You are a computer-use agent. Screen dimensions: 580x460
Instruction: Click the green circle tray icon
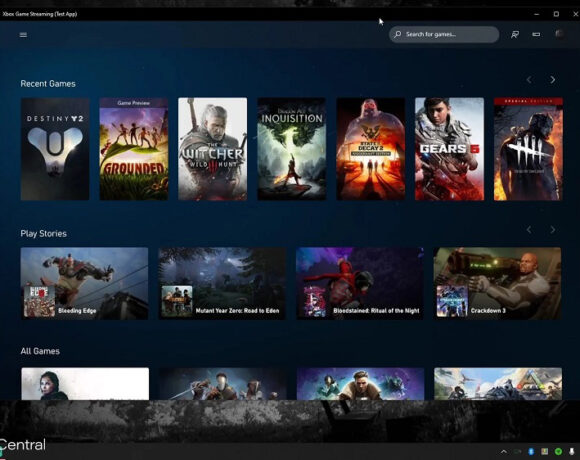pyautogui.click(x=558, y=451)
